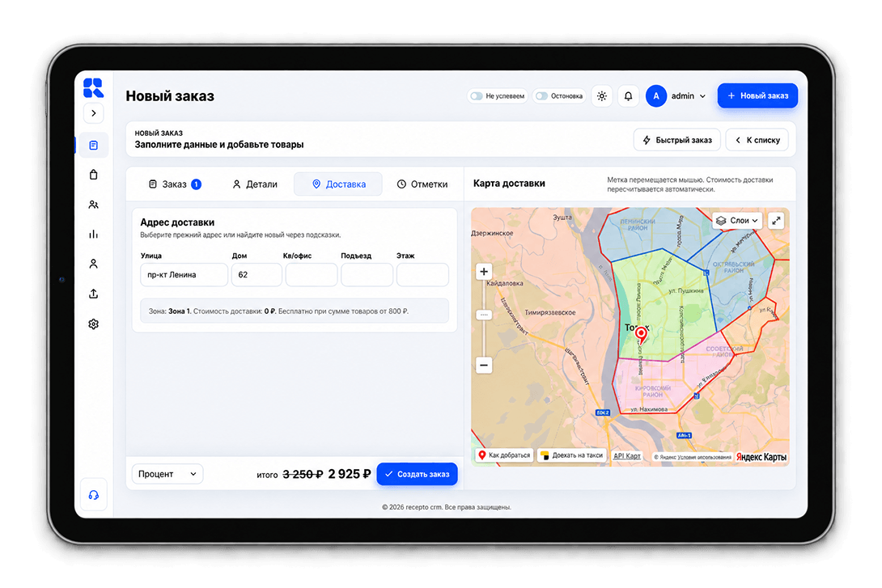Open the shopping bag products icon
Viewport: 882px width, 588px height.
[93, 175]
